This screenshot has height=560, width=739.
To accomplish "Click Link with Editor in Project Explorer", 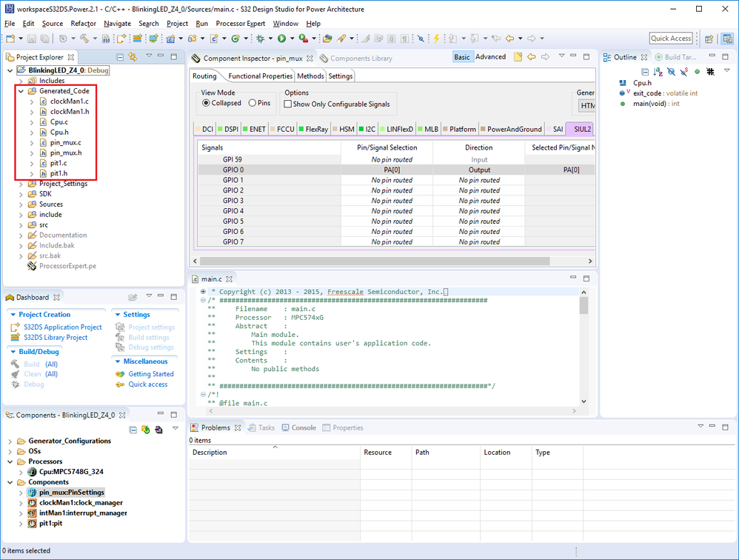I will point(133,57).
